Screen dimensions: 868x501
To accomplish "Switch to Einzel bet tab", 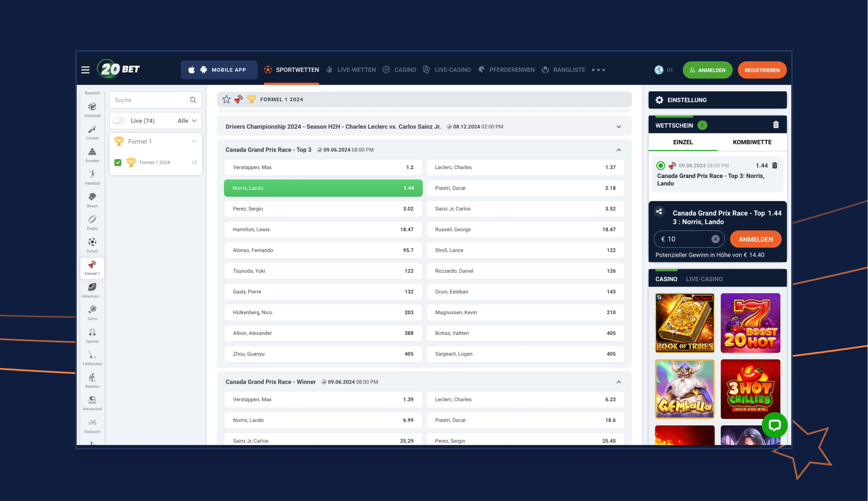I will [x=683, y=142].
